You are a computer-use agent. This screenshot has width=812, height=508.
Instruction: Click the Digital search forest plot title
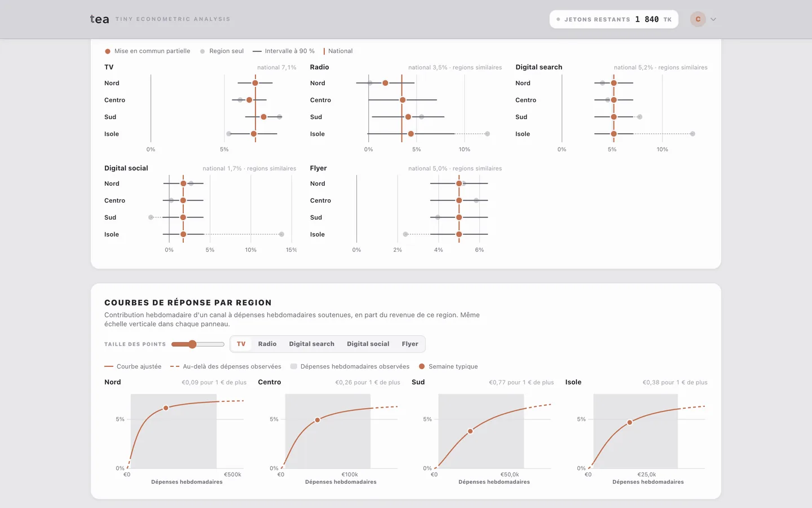tap(539, 67)
